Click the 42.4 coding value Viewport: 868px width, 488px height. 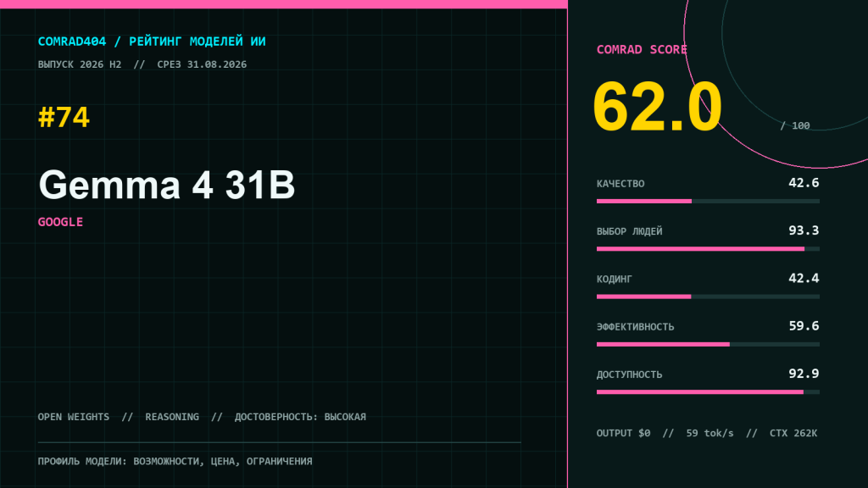tap(804, 278)
